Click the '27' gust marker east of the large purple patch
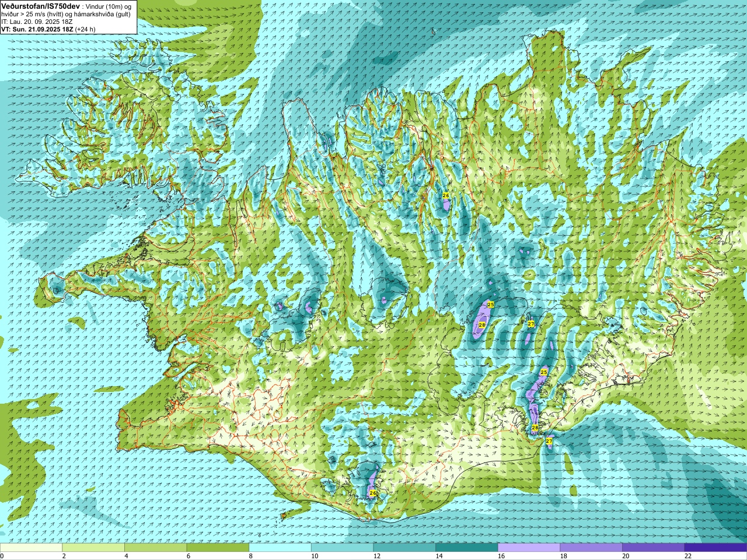 (531, 324)
